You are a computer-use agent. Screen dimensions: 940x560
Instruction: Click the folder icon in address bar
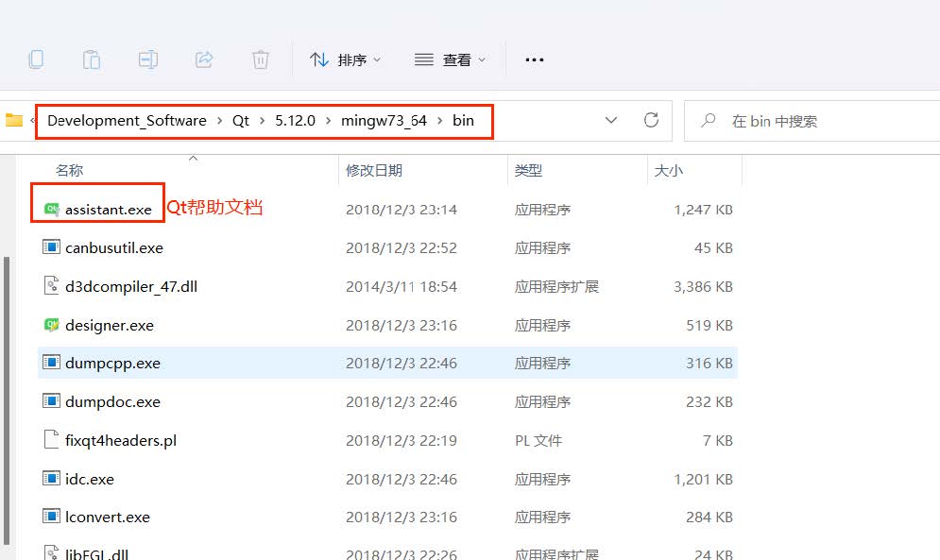pos(14,121)
